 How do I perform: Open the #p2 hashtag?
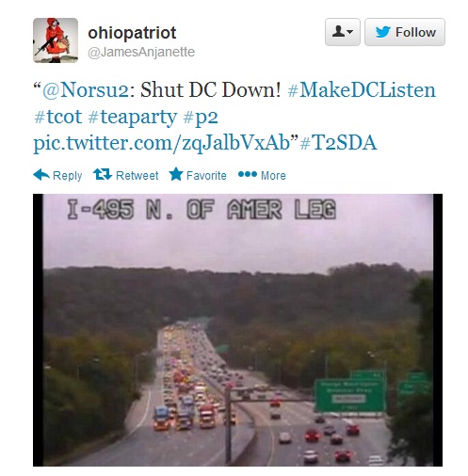[201, 118]
